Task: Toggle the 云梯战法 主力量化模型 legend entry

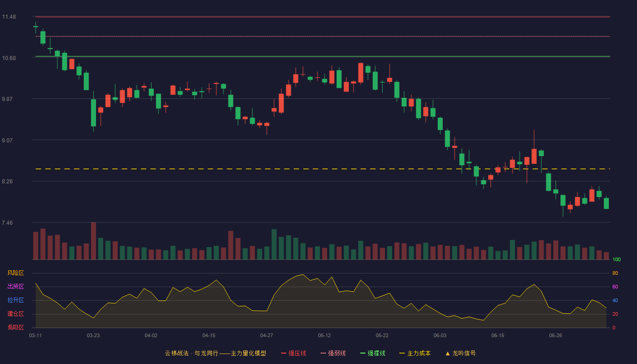Action: coord(215,353)
